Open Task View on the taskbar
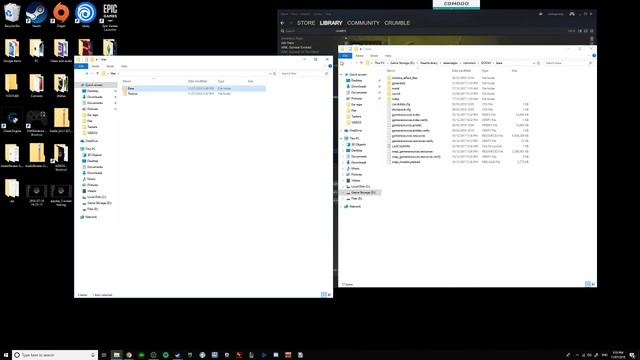640x360 pixels. tap(104, 355)
